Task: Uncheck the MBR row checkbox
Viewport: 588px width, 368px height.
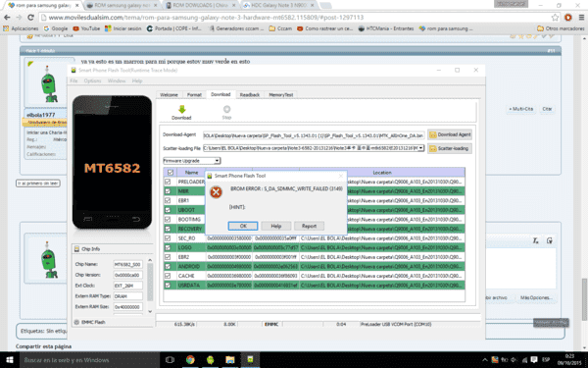Action: point(168,191)
